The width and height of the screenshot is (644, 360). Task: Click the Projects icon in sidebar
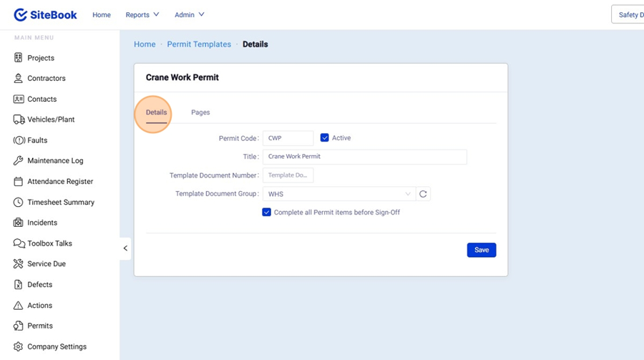19,58
